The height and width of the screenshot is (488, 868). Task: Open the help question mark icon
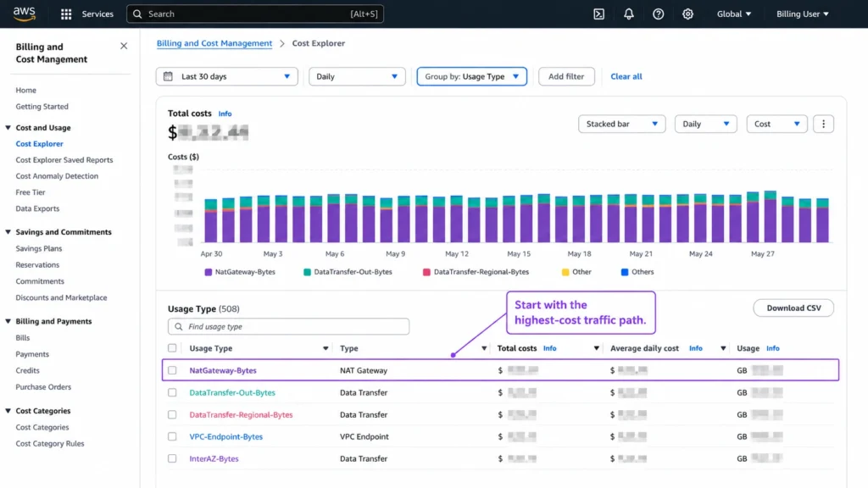tap(658, 14)
